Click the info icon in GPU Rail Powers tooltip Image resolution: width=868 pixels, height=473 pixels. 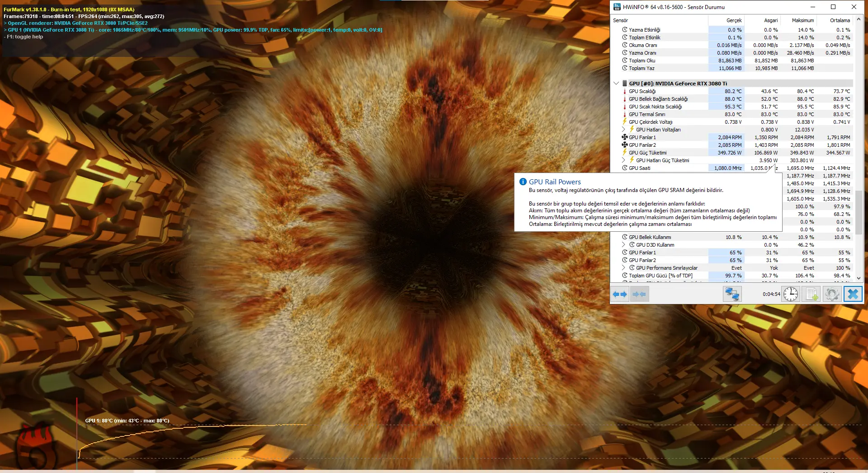point(523,182)
